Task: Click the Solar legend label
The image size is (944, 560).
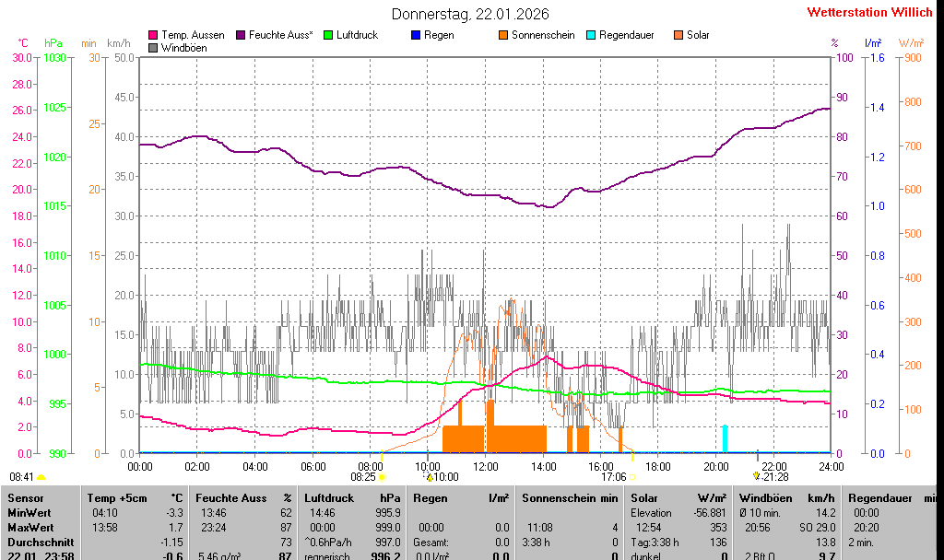Action: click(698, 35)
